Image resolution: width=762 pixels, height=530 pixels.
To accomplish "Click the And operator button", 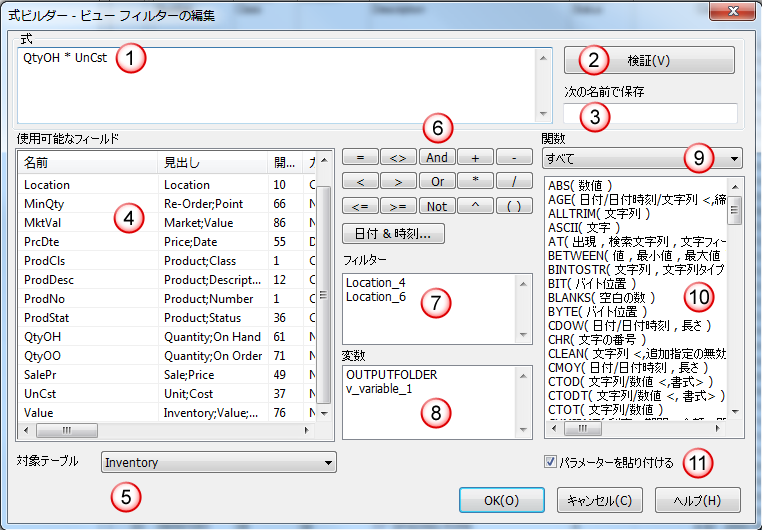I will [x=437, y=158].
